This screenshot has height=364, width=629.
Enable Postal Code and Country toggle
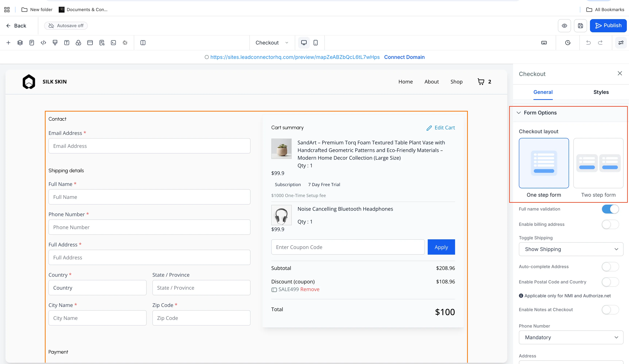tap(610, 282)
